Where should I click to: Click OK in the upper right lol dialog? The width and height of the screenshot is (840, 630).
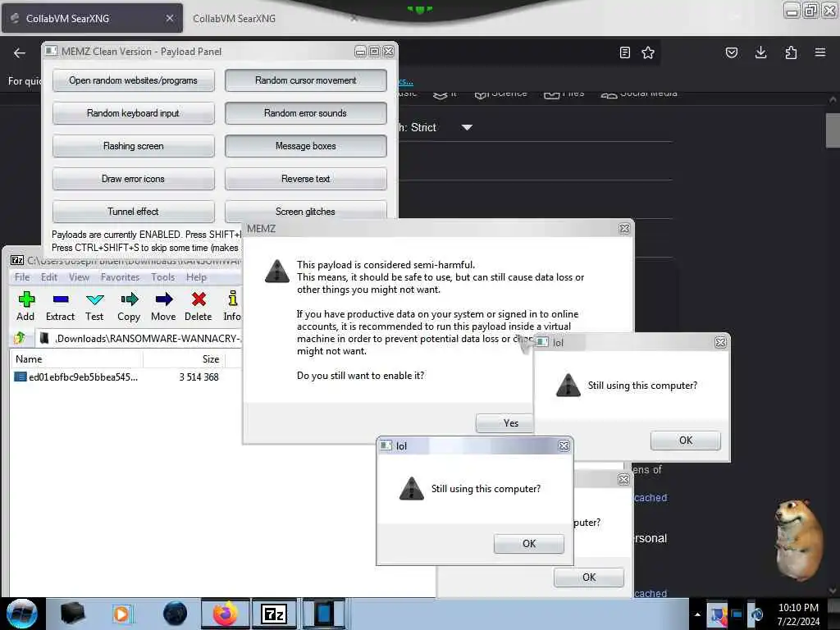click(686, 441)
